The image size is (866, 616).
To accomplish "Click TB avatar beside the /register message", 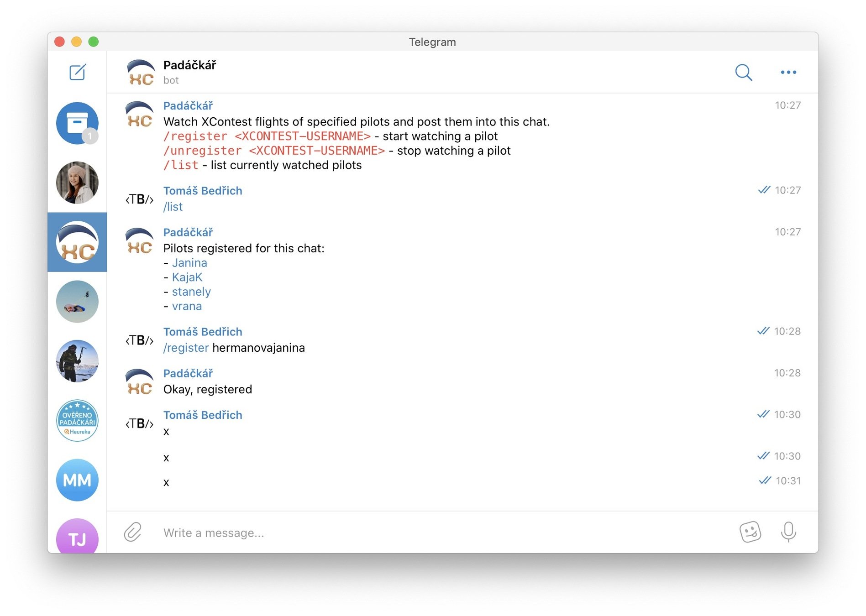I will click(x=139, y=340).
